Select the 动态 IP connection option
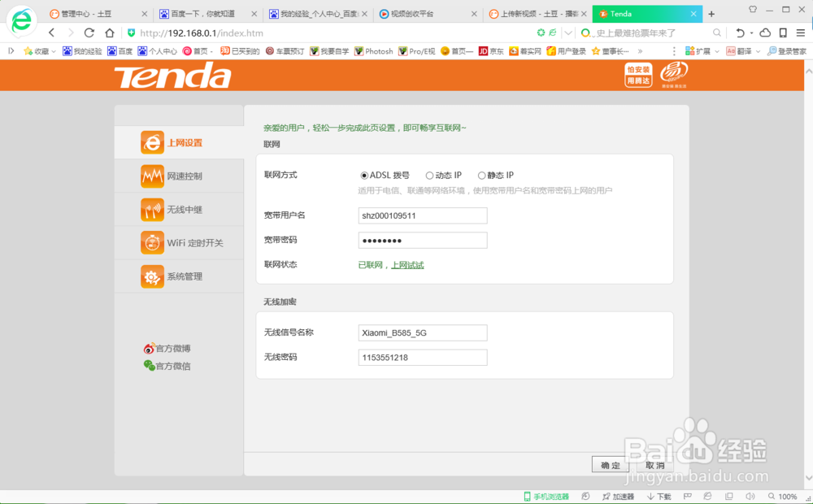The width and height of the screenshot is (813, 504). click(428, 175)
